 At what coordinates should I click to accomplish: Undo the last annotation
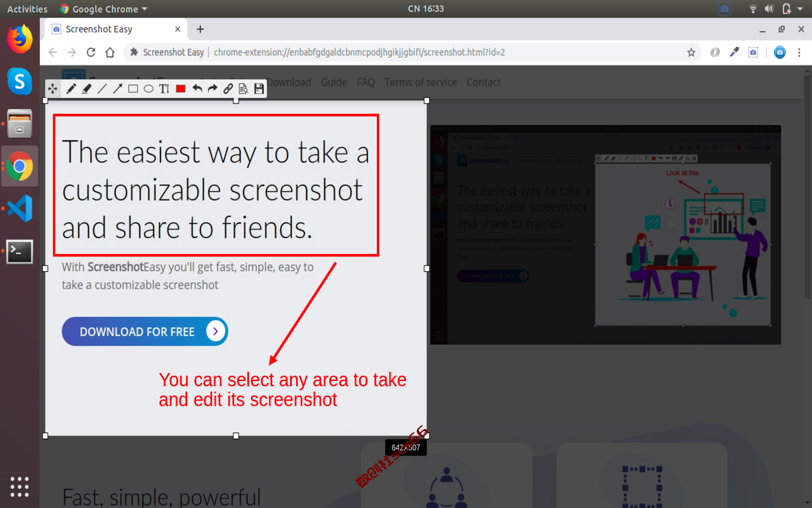(197, 89)
